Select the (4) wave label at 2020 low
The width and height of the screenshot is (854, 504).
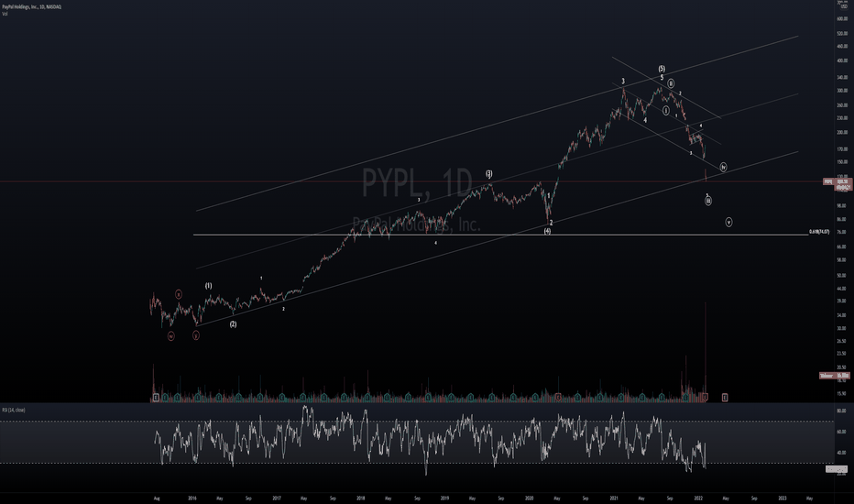547,231
